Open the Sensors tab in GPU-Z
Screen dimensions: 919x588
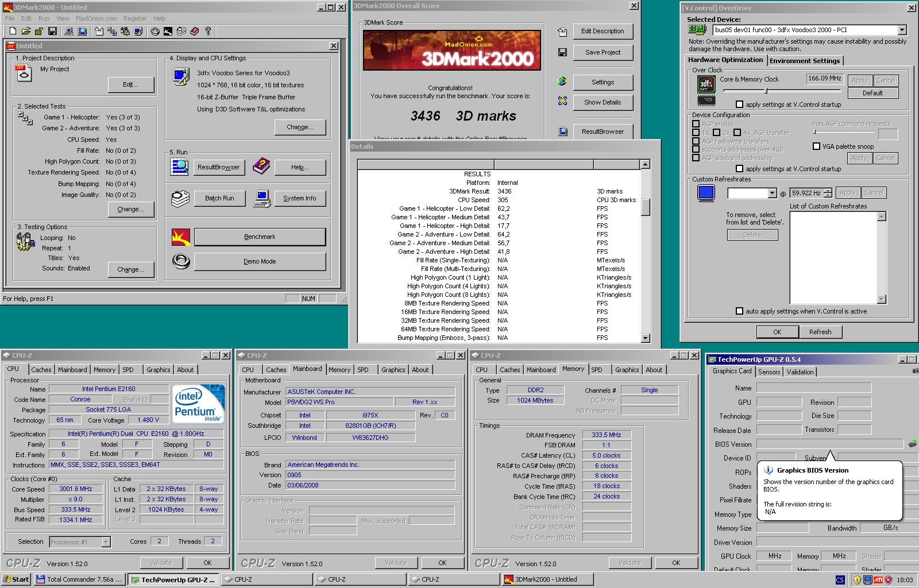(769, 372)
